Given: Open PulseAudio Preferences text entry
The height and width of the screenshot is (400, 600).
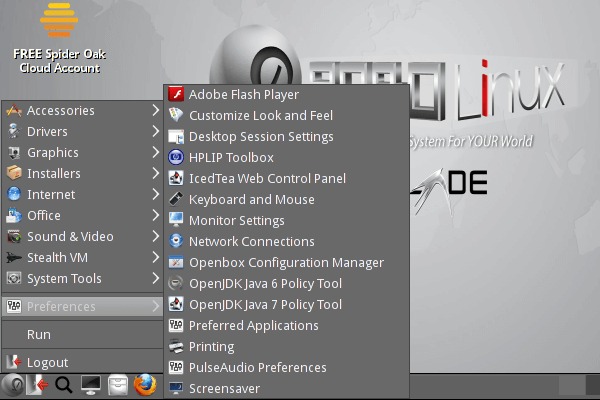Looking at the screenshot, I should (x=258, y=367).
